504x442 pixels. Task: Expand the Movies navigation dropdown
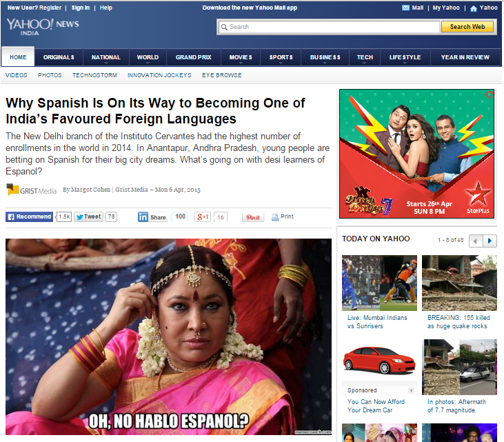click(x=241, y=58)
